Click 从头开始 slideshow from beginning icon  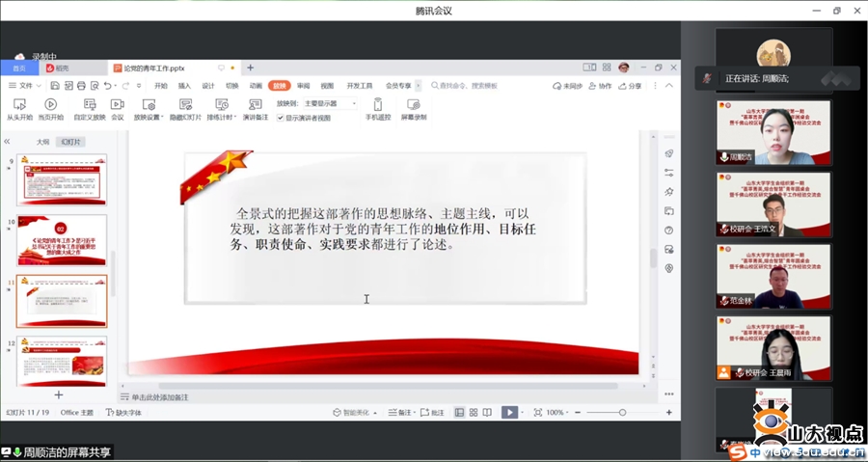point(19,104)
